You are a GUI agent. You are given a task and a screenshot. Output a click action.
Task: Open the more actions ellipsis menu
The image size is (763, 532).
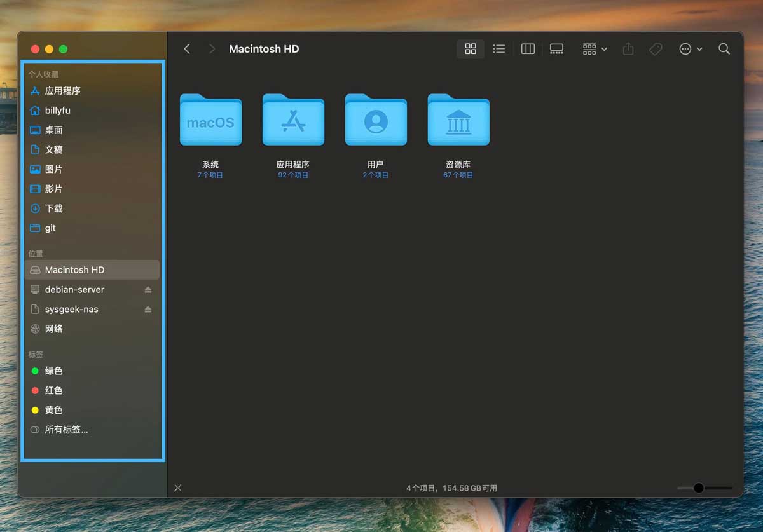click(690, 49)
